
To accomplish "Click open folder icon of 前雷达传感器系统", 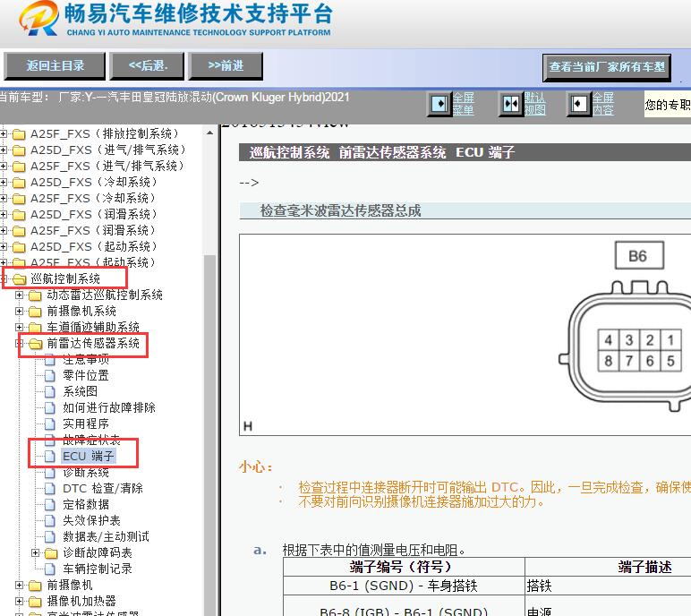I will tap(35, 344).
